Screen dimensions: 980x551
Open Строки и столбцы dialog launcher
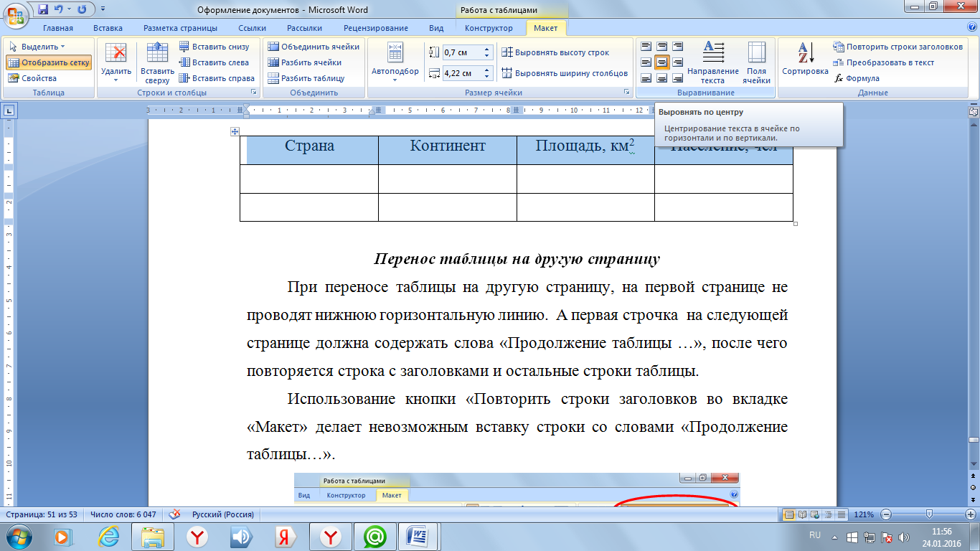[x=253, y=93]
